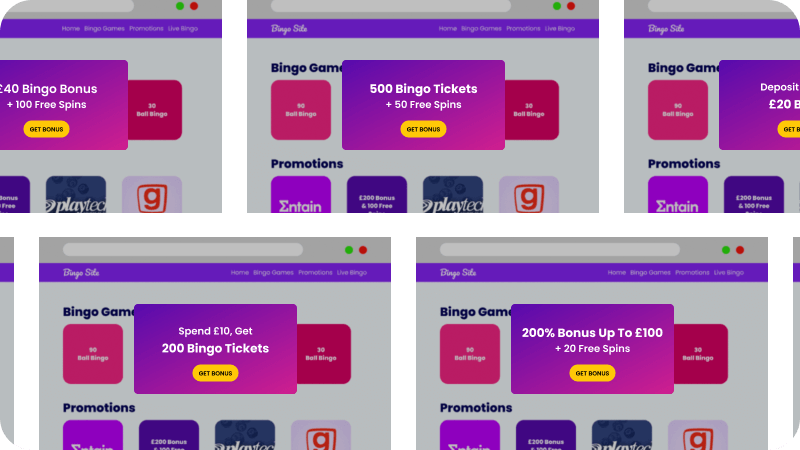Select red g logo tile below 500 Bingo Tickets
The image size is (800, 450).
click(x=529, y=196)
